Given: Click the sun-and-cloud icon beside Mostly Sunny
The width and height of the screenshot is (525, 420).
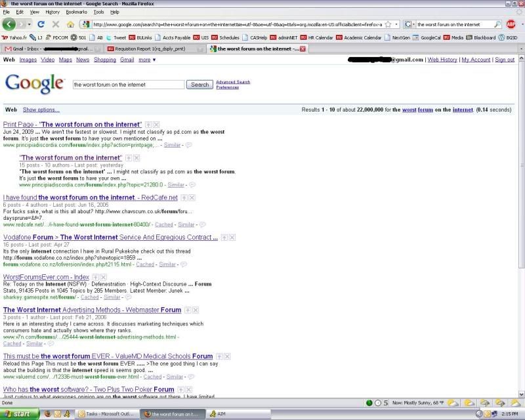Looking at the screenshot, I should coord(453,403).
